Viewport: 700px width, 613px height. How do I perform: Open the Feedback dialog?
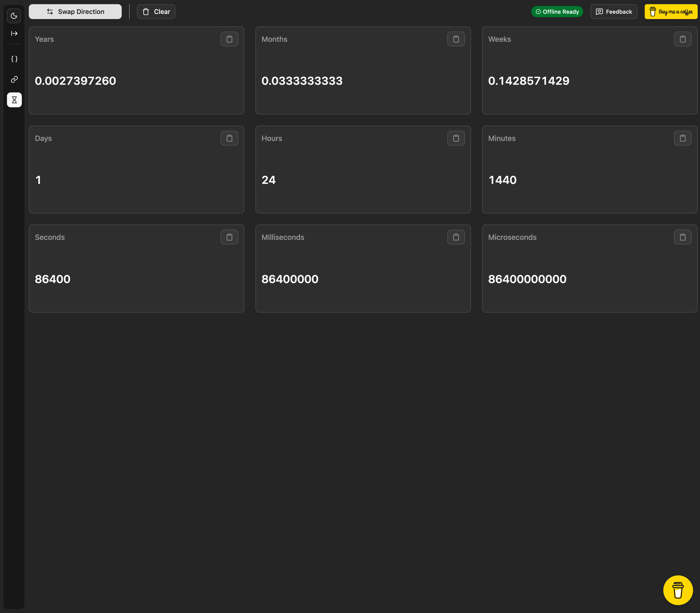pos(613,11)
